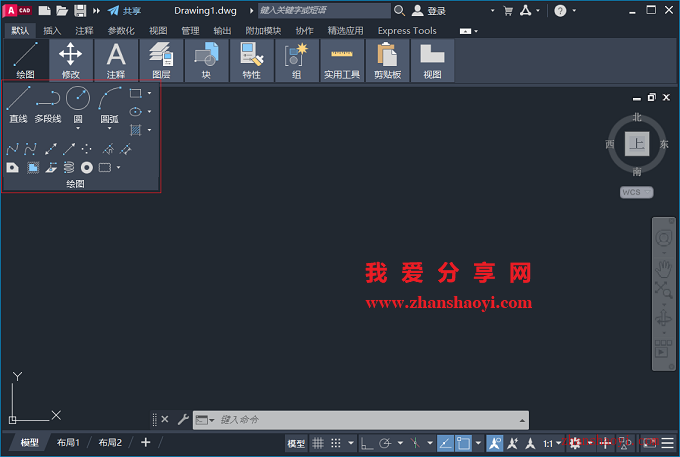Open the hatch tool dropdown arrow
This screenshot has width=680, height=457.
tap(150, 130)
